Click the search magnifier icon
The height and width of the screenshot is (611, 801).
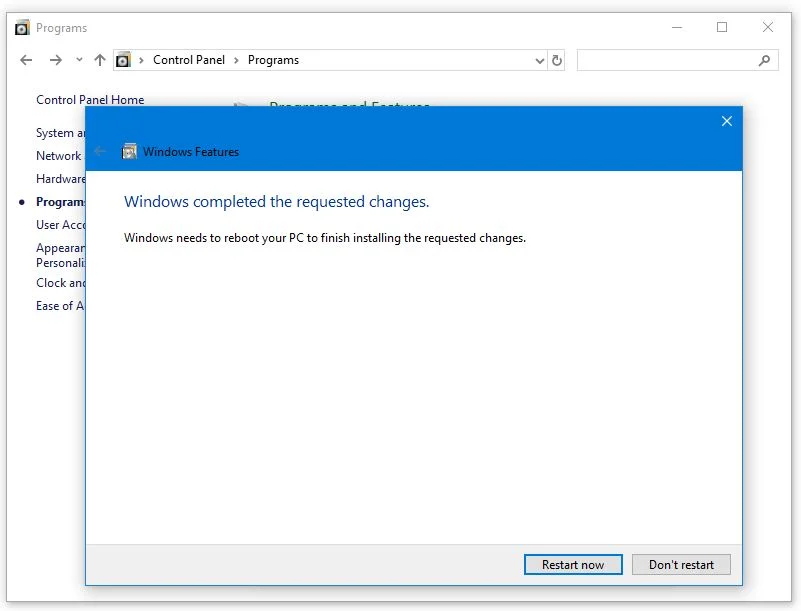click(x=764, y=60)
